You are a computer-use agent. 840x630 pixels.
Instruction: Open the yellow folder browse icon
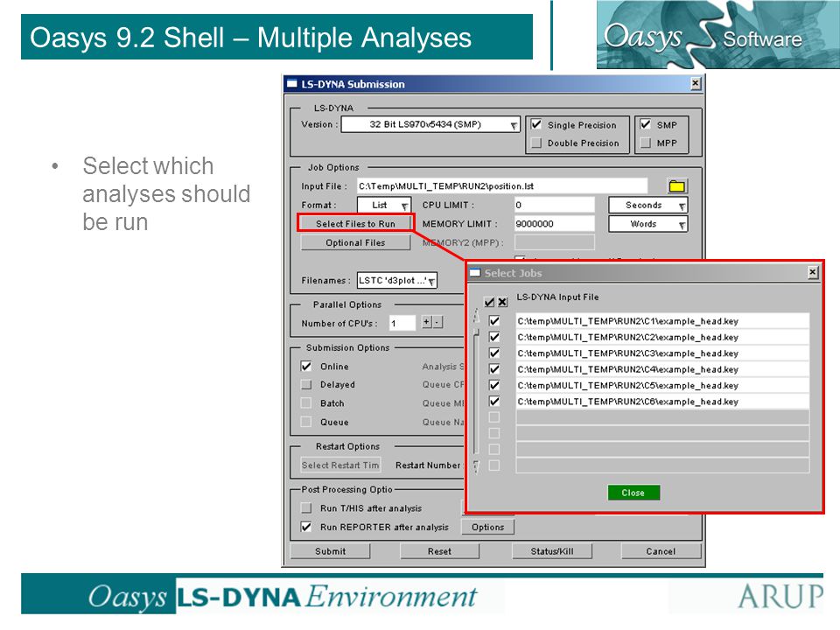pyautogui.click(x=677, y=185)
